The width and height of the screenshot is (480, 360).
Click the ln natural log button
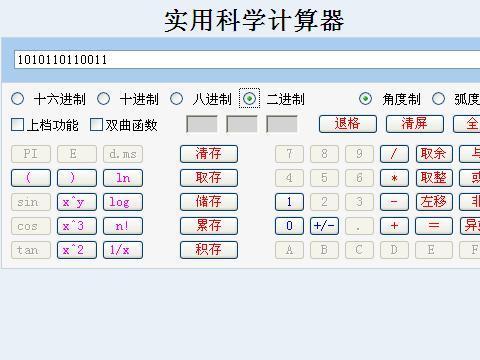click(123, 178)
